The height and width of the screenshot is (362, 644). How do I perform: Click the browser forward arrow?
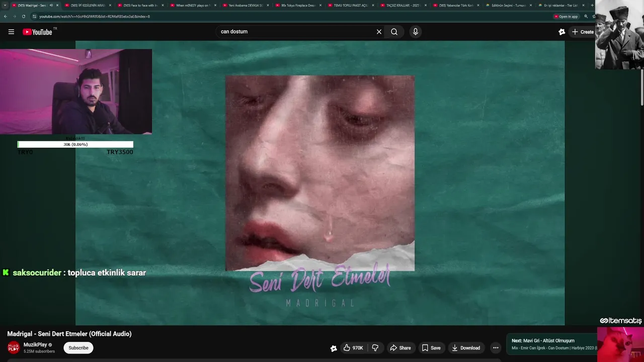[x=14, y=16]
